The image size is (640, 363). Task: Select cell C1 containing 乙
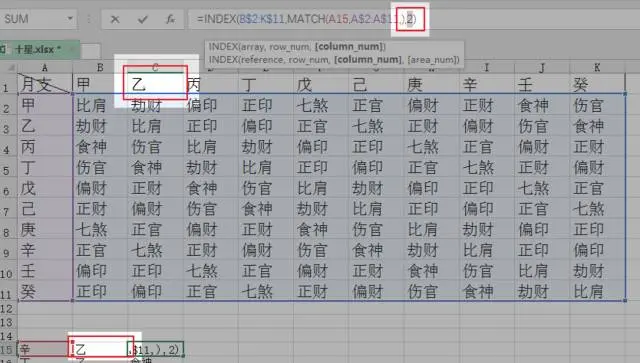click(x=156, y=84)
